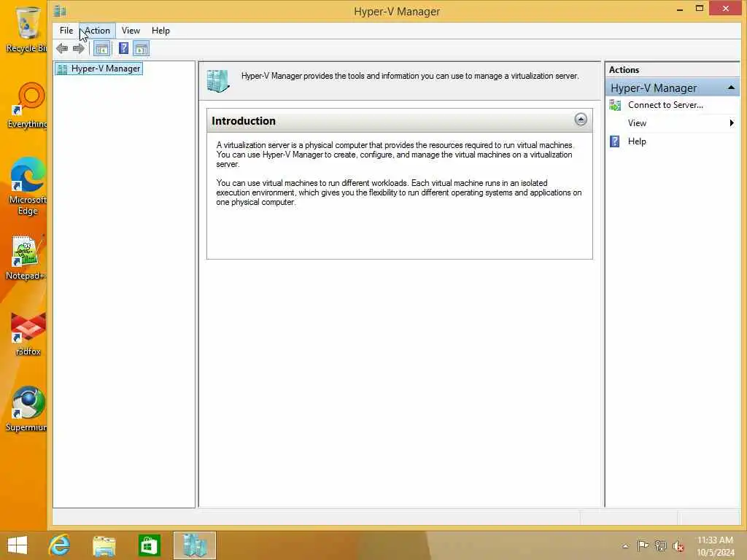Click the Forward arrow toolbar icon
This screenshot has height=560, width=747.
[79, 48]
